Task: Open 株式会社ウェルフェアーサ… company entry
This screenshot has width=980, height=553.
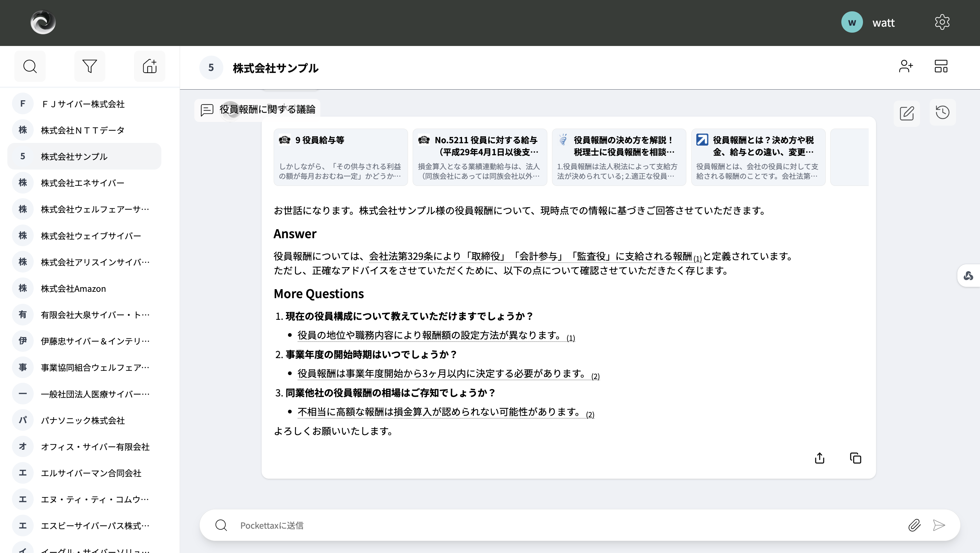Action: [84, 209]
